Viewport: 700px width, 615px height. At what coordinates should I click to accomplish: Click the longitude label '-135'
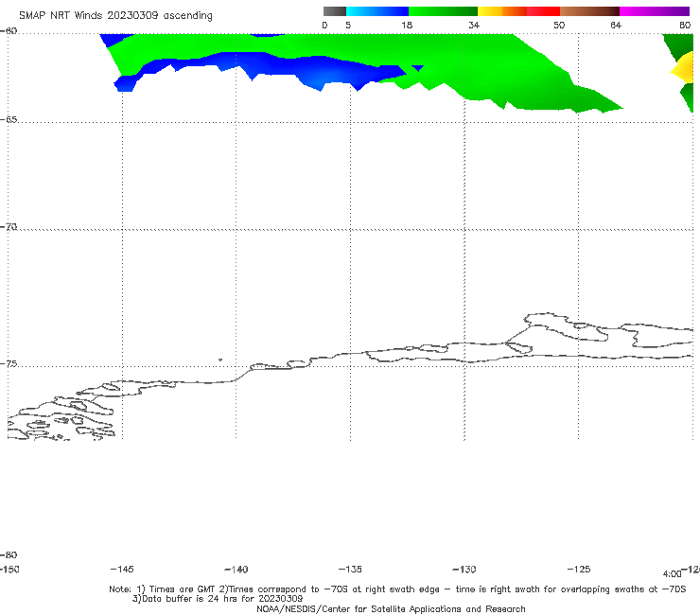(x=350, y=570)
